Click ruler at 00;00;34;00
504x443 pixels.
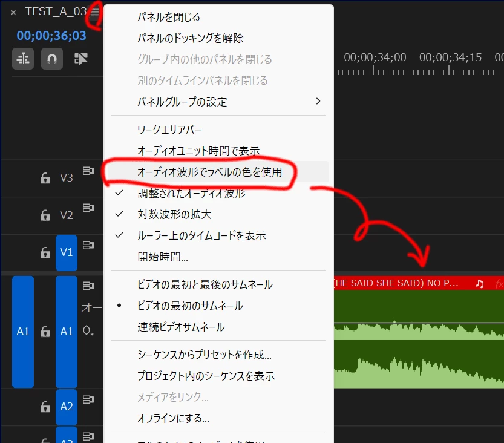point(375,57)
